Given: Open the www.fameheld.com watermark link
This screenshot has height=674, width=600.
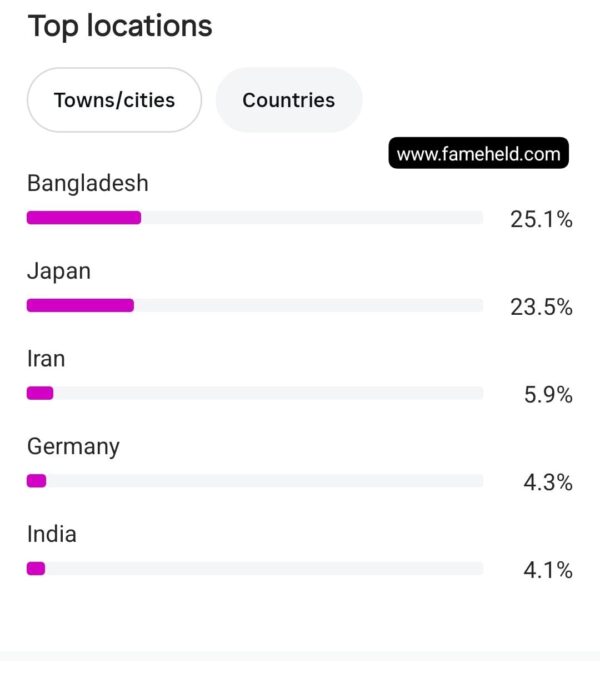Looking at the screenshot, I should pyautogui.click(x=478, y=153).
